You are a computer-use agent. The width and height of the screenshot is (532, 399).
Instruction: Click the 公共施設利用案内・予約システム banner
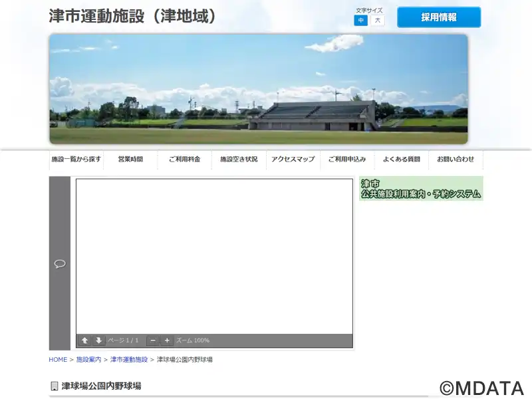(421, 189)
